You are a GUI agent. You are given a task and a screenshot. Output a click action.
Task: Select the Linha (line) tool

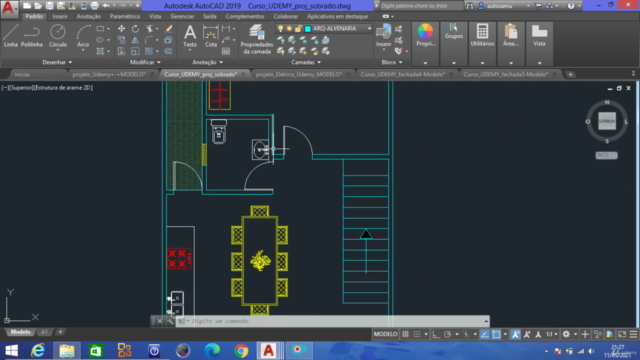[x=11, y=36]
